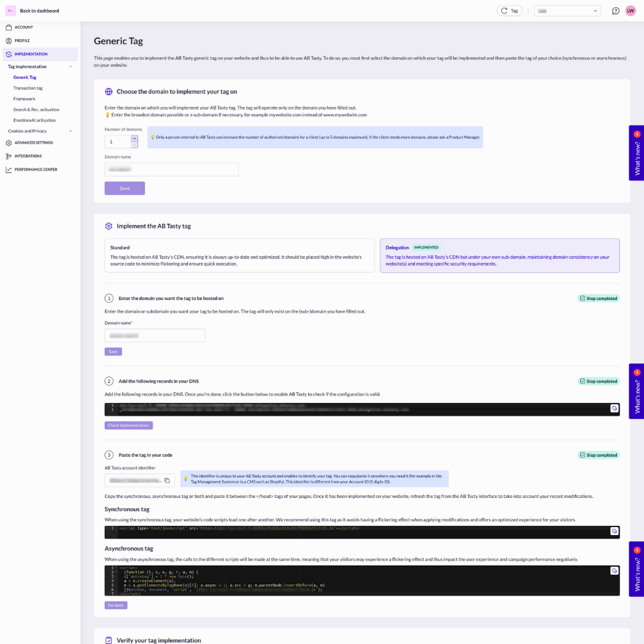Open the help question mark icon
Image resolution: width=644 pixels, height=644 pixels.
(615, 11)
